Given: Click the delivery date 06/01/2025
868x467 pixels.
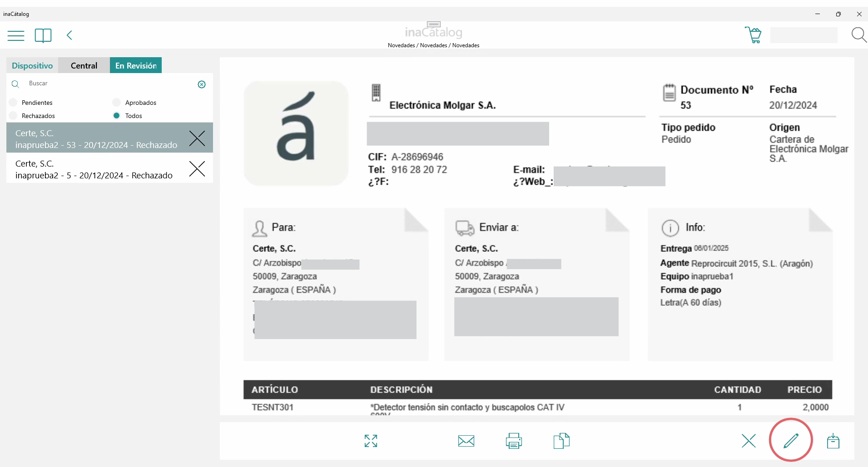Looking at the screenshot, I should (711, 248).
